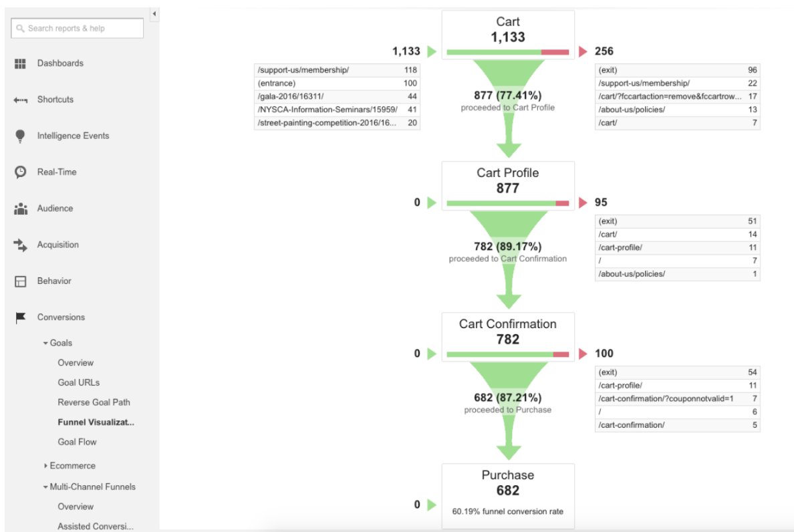The height and width of the screenshot is (532, 794).
Task: Click the Cart Profile funnel step box
Action: coord(508,180)
